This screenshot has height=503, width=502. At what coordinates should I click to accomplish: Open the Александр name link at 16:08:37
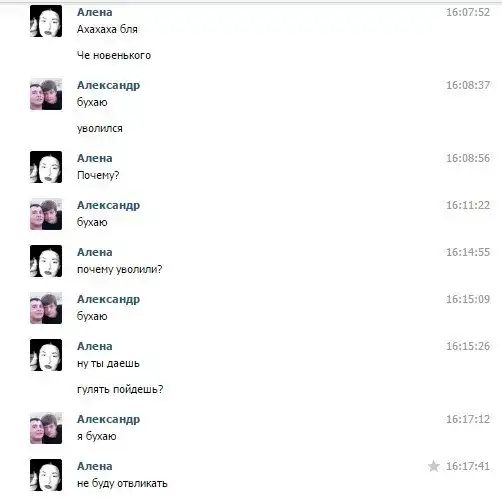(x=108, y=86)
